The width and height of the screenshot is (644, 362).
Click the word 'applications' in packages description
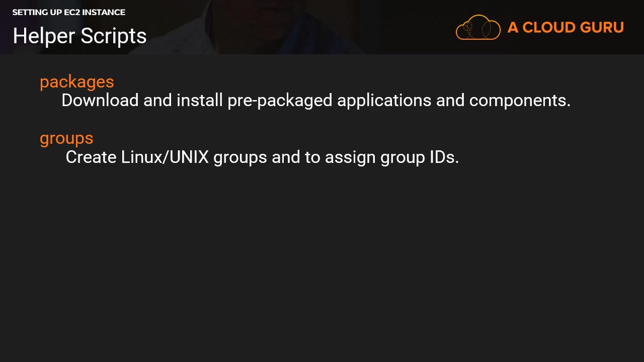click(384, 101)
